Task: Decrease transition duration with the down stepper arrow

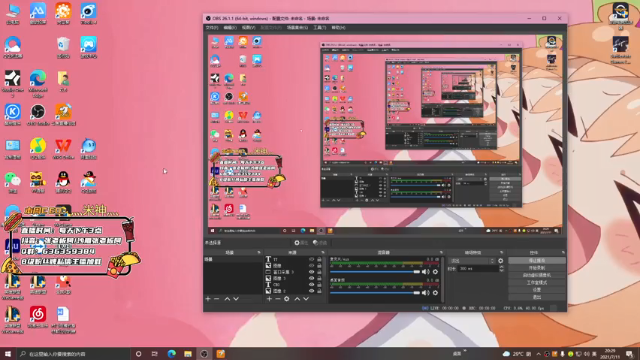Action: pyautogui.click(x=502, y=270)
